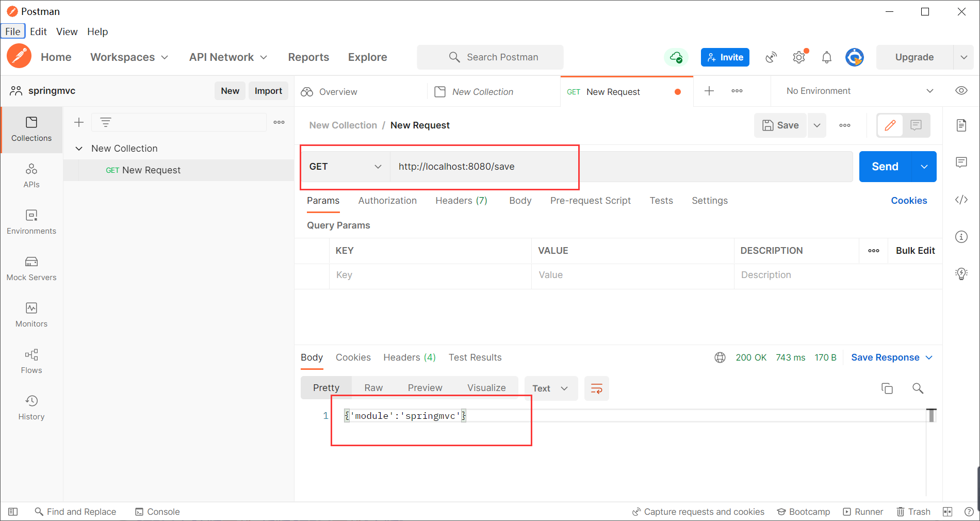Viewport: 980px width, 521px height.
Task: Click Bulk Edit link
Action: (x=916, y=251)
